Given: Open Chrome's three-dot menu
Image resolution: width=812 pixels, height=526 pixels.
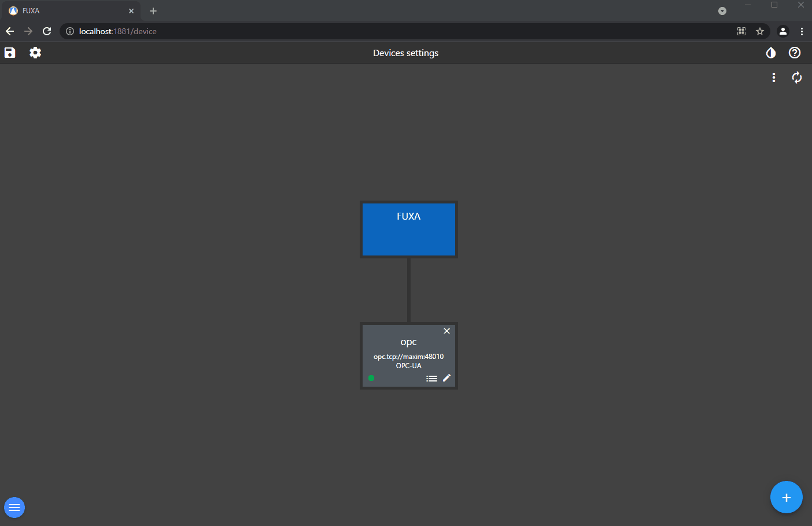Looking at the screenshot, I should pos(802,31).
